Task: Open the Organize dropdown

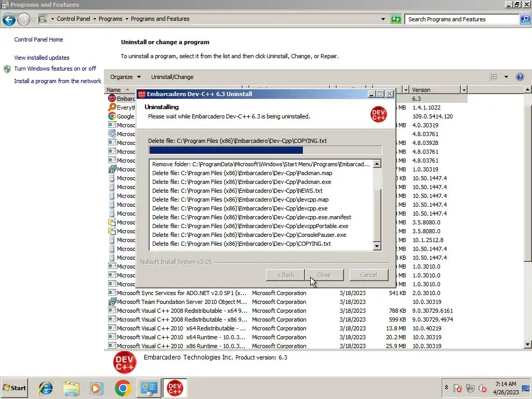Action: [125, 77]
